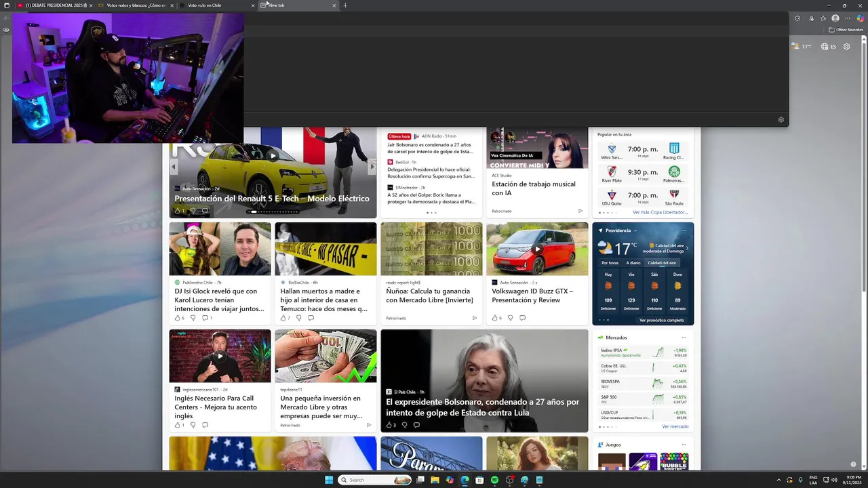Like the Hallan muertos Temuco article
The height and width of the screenshot is (488, 868).
coord(284,318)
